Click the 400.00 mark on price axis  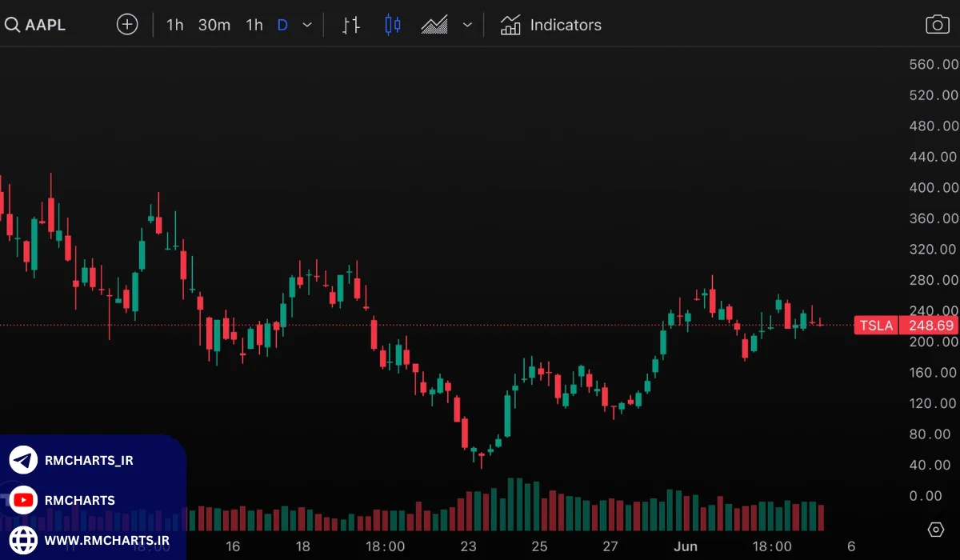934,188
